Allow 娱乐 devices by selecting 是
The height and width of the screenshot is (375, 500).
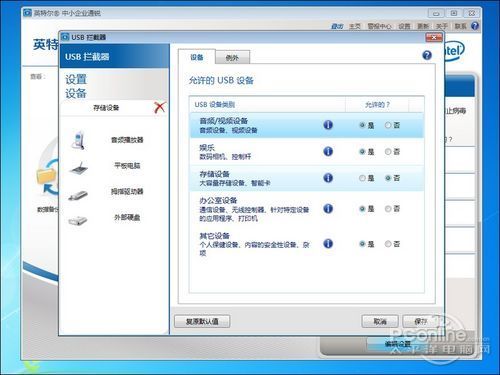(x=362, y=152)
